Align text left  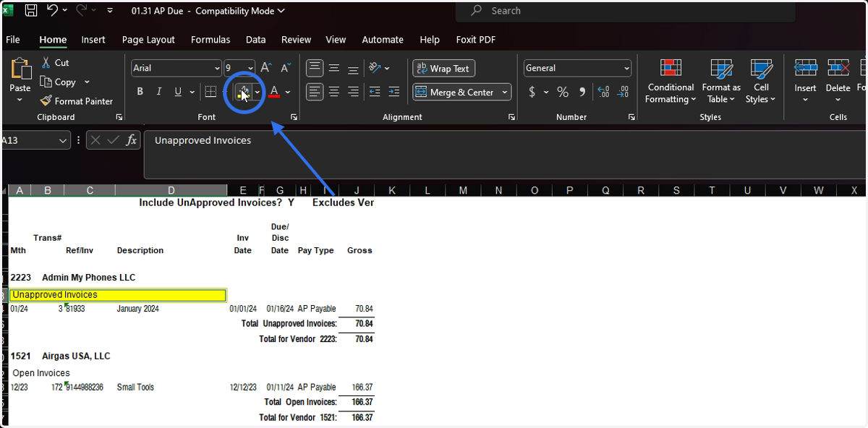point(315,92)
